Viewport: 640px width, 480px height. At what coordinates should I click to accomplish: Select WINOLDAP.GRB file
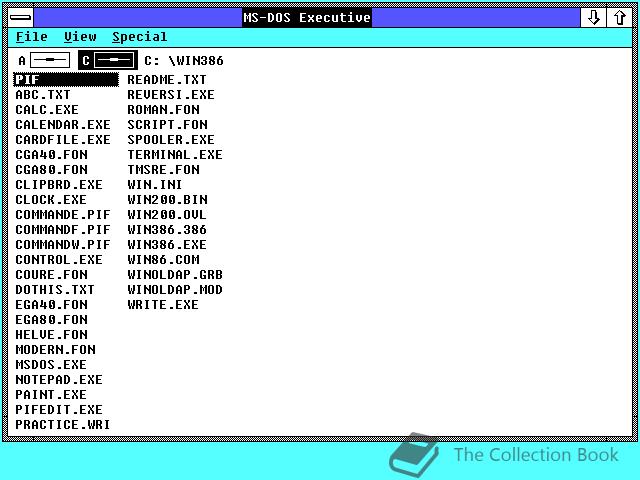point(175,275)
